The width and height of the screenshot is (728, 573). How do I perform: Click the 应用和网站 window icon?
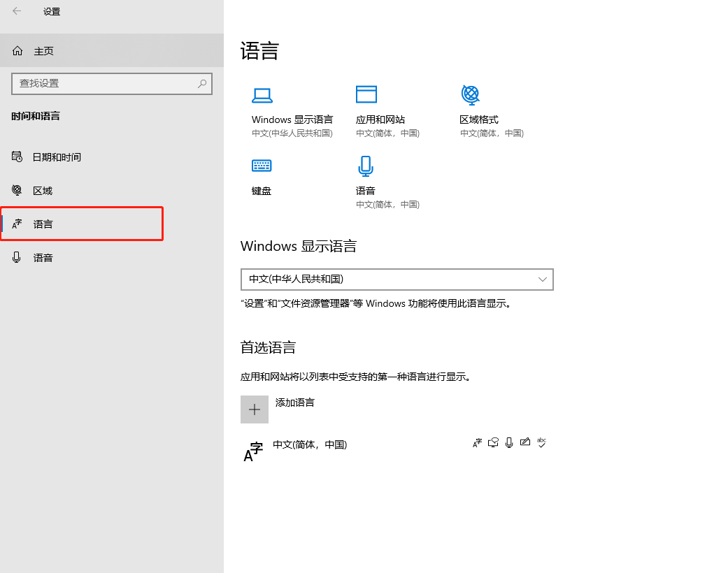coord(366,94)
